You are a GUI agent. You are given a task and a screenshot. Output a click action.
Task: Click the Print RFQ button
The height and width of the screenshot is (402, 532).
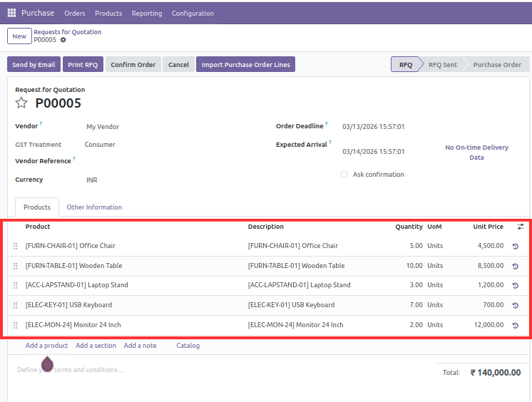83,64
